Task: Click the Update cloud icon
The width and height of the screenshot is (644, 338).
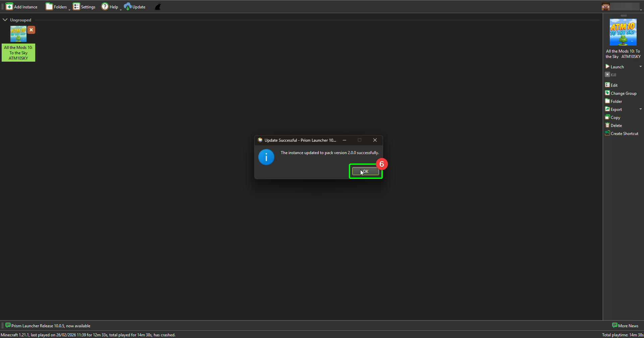Action: [127, 6]
